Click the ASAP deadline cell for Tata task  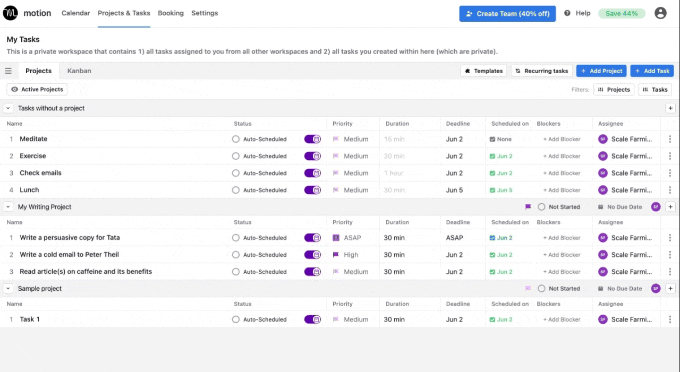click(454, 238)
